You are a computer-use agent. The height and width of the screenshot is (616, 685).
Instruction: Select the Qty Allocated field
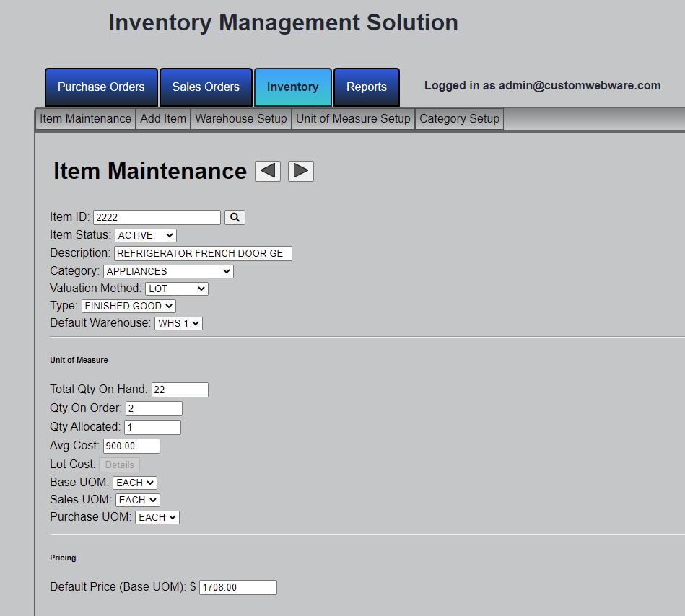pos(152,428)
